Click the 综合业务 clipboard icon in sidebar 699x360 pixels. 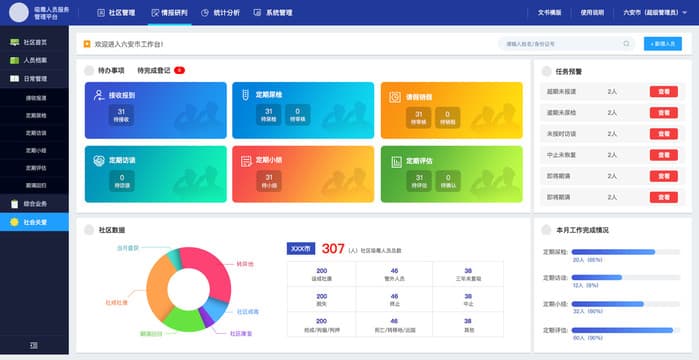15,204
